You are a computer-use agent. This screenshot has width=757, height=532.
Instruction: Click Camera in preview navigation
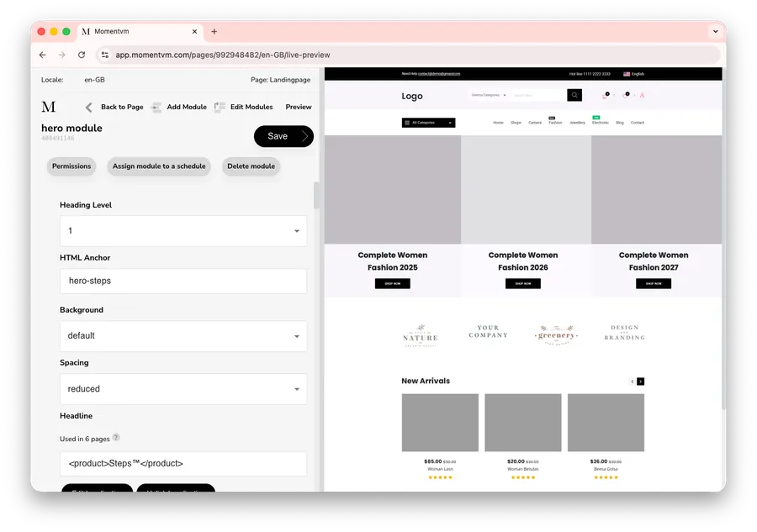pos(535,123)
